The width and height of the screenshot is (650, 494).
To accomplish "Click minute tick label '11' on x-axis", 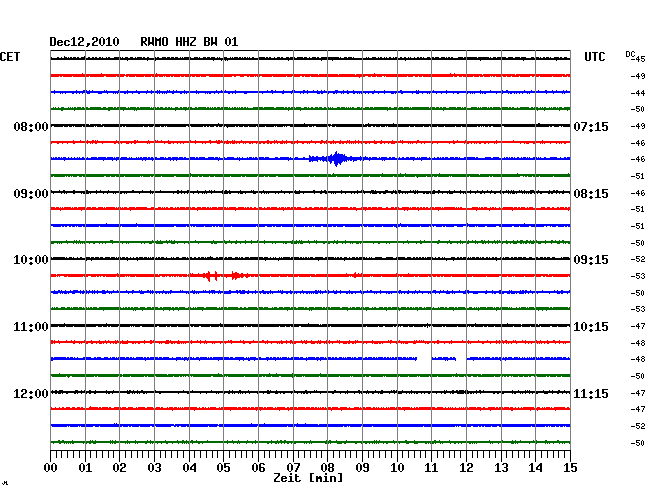I will pos(431,468).
